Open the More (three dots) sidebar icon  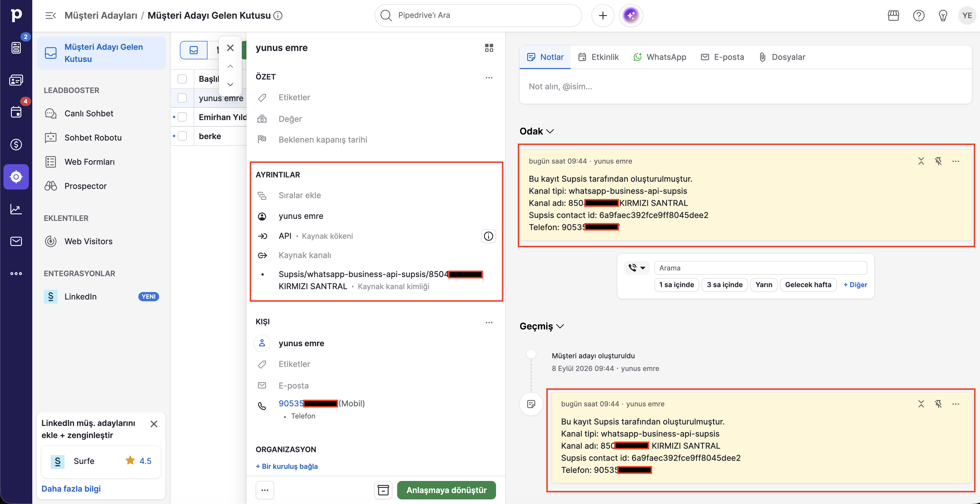pos(16,274)
